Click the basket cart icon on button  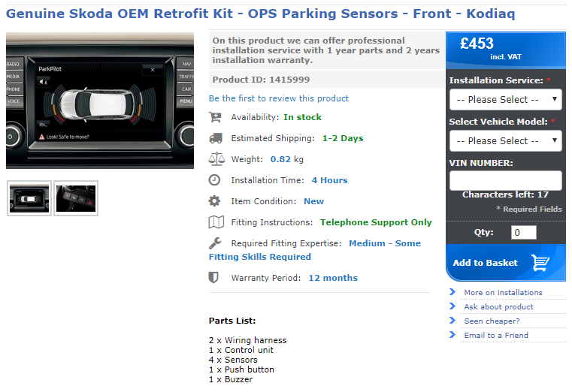(x=540, y=262)
